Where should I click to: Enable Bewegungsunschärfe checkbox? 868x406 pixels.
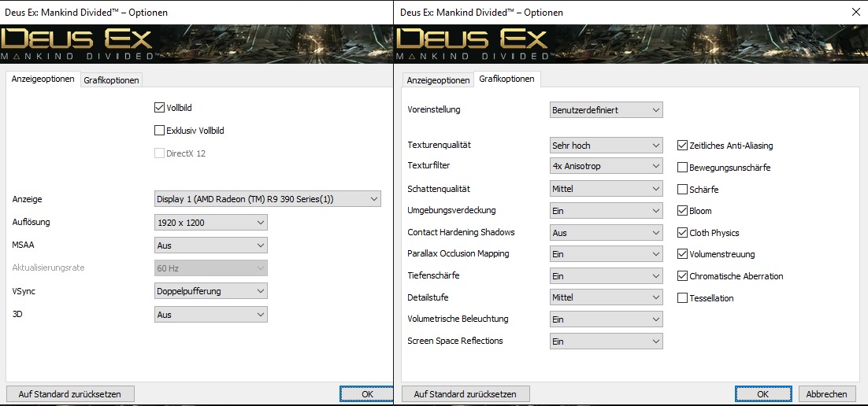[683, 167]
